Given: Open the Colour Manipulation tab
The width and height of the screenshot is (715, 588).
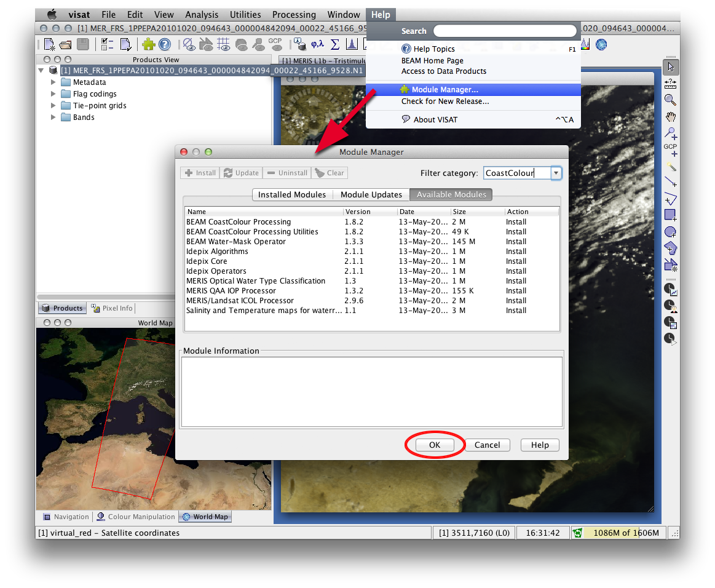Looking at the screenshot, I should (x=136, y=517).
